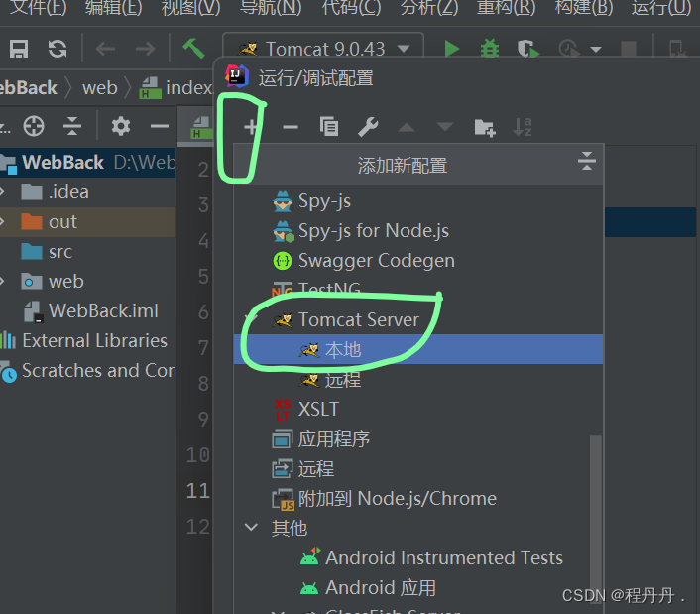700x614 pixels.
Task: Open the 编辑(E) menu
Action: click(113, 8)
